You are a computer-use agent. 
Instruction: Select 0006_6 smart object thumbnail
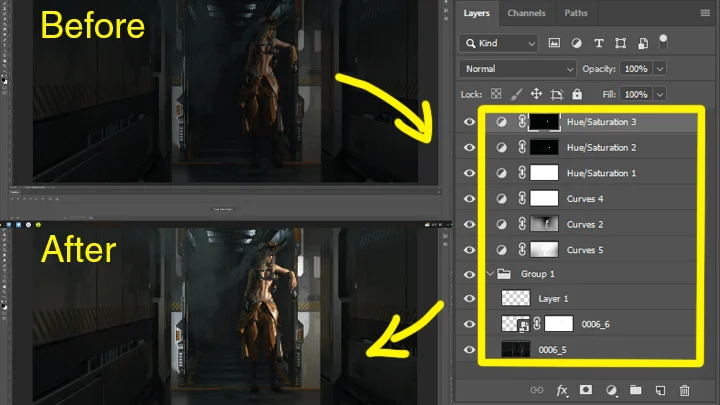[x=515, y=324]
